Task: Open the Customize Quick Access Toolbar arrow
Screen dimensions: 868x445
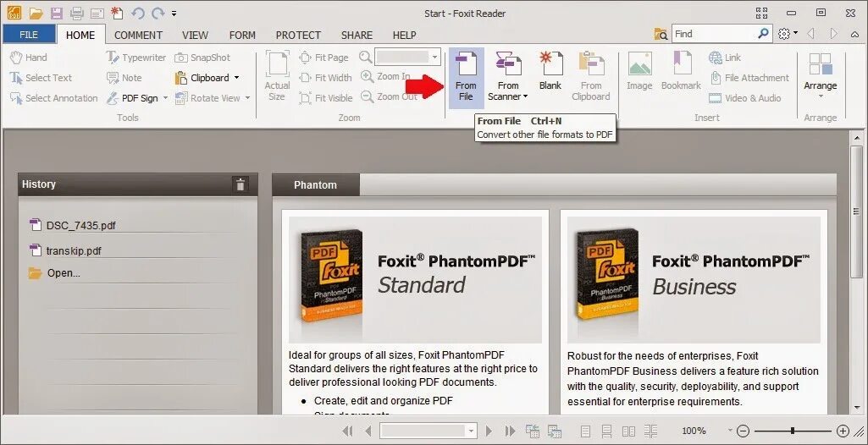Action: coord(174,13)
